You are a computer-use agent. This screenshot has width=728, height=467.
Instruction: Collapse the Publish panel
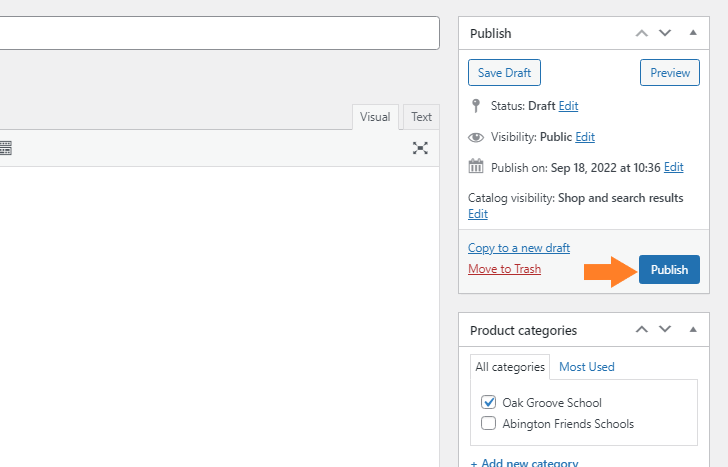(x=693, y=32)
